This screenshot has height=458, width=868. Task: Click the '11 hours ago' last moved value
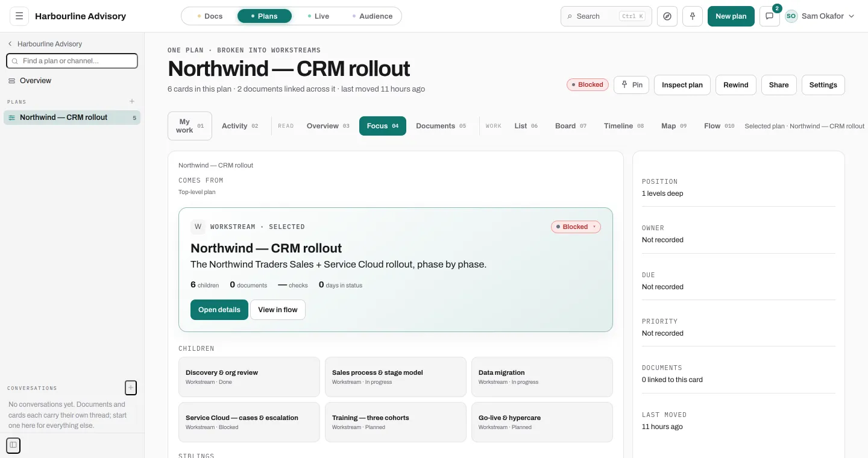point(662,427)
